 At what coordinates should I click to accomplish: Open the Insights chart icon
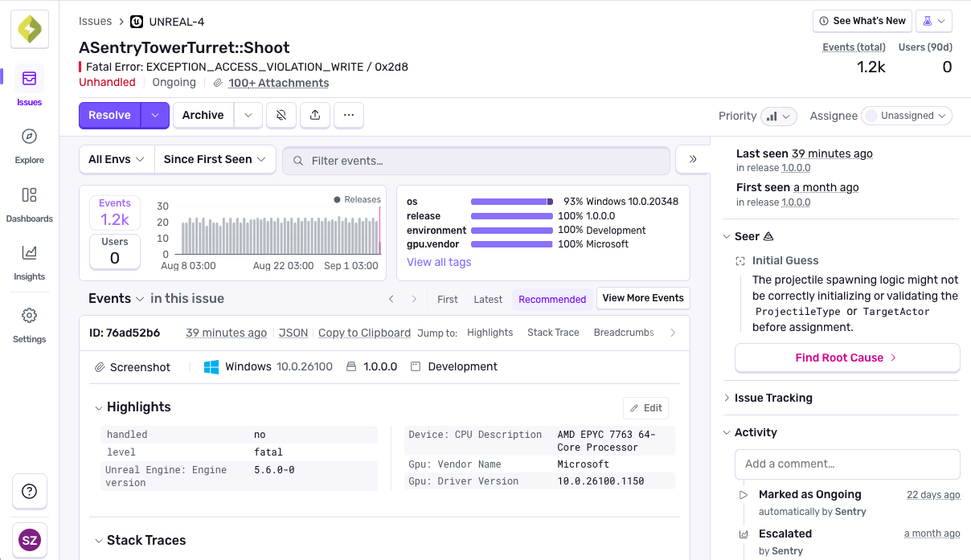pyautogui.click(x=29, y=253)
